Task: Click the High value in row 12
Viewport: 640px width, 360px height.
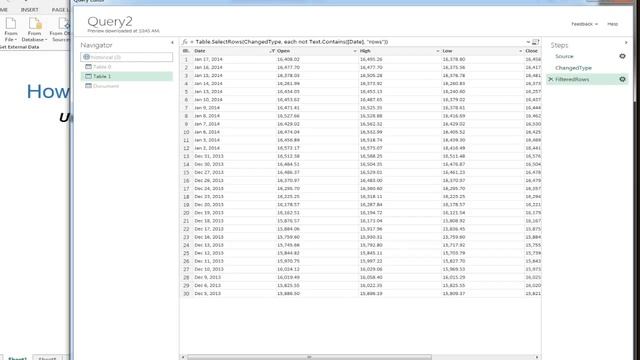Action: (x=371, y=148)
